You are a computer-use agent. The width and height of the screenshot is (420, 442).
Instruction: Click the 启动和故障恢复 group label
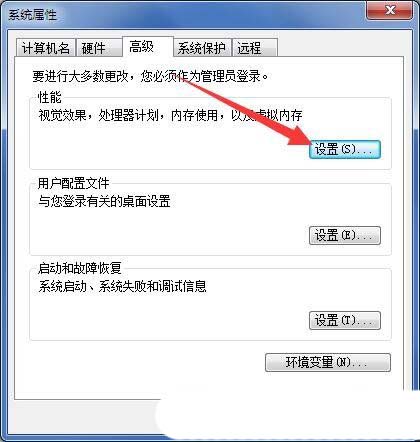80,268
